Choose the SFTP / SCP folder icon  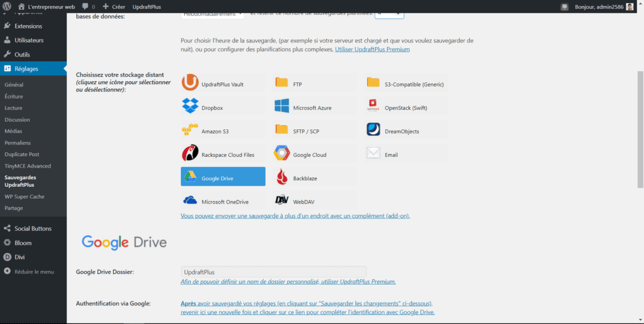[281, 129]
